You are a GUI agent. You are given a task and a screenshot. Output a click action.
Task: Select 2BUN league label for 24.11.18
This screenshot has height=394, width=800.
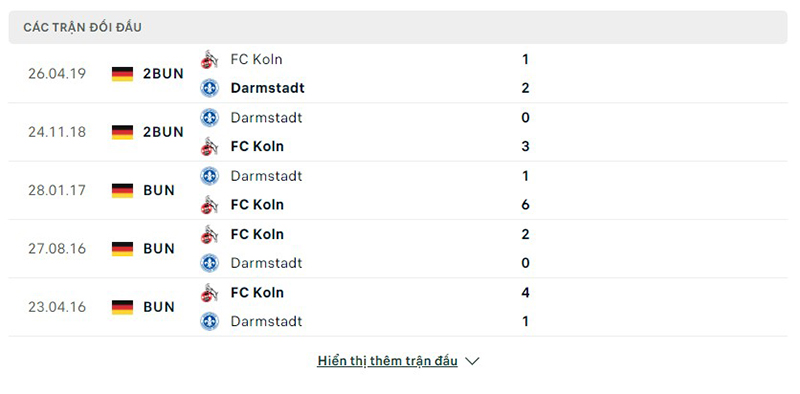tap(163, 132)
